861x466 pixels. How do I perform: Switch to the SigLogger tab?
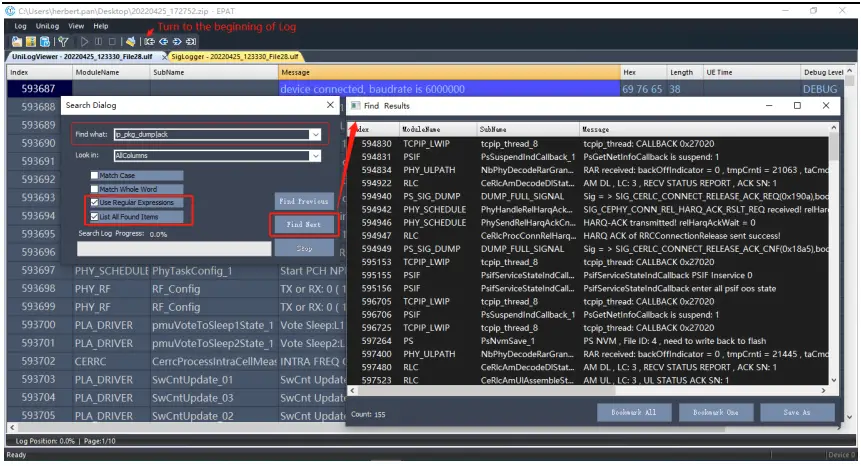tap(234, 57)
